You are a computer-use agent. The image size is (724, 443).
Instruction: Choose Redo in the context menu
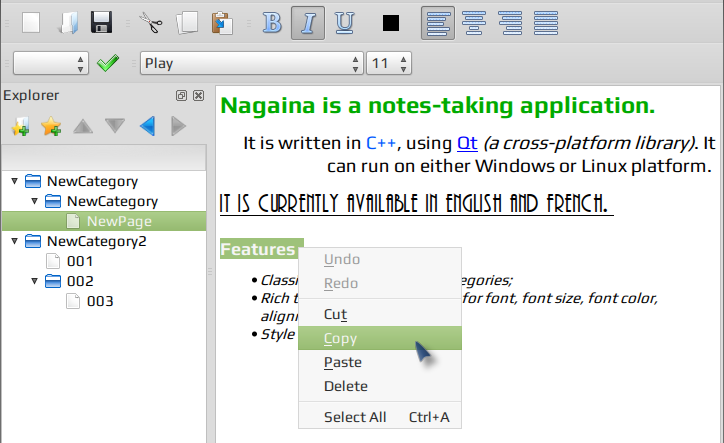tap(380, 283)
